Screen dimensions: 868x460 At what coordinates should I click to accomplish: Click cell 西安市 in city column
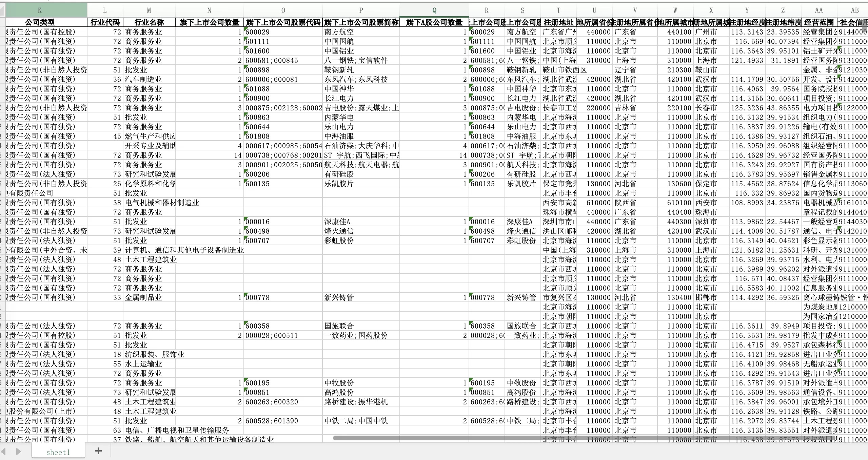point(711,203)
